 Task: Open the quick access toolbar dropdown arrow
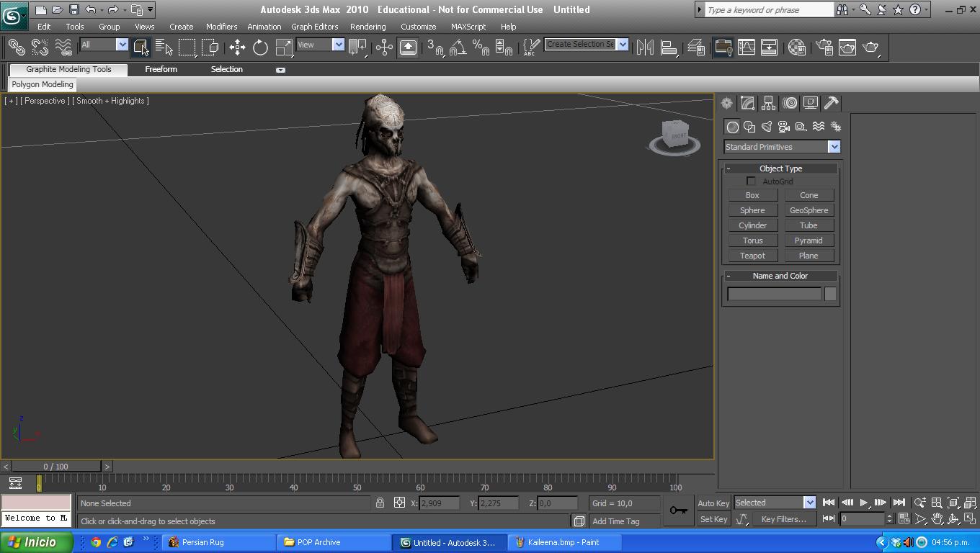(151, 10)
